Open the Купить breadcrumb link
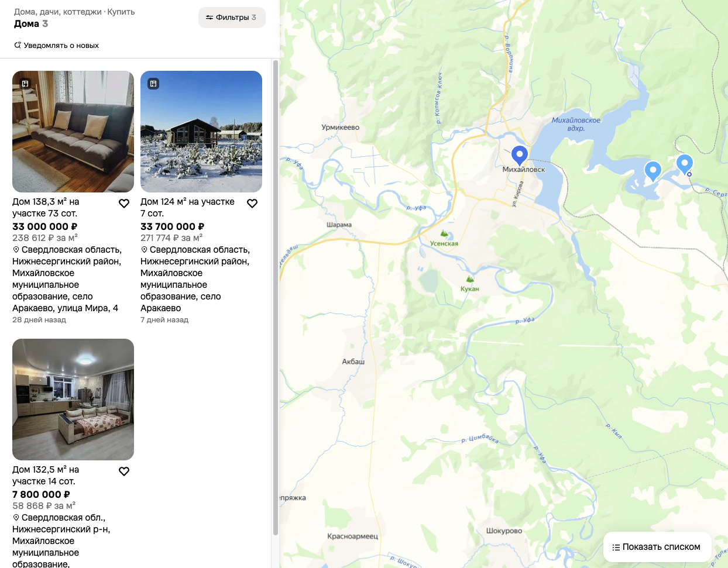 pos(121,12)
